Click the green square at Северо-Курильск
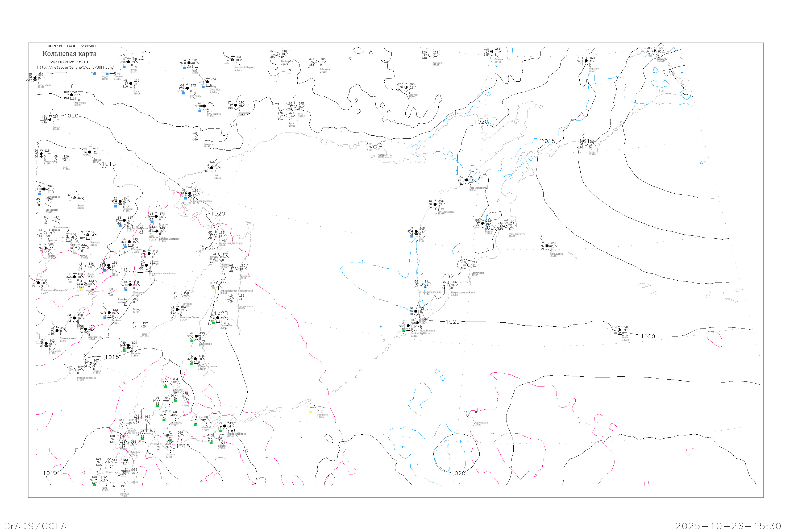The width and height of the screenshot is (798, 532). coord(404,330)
